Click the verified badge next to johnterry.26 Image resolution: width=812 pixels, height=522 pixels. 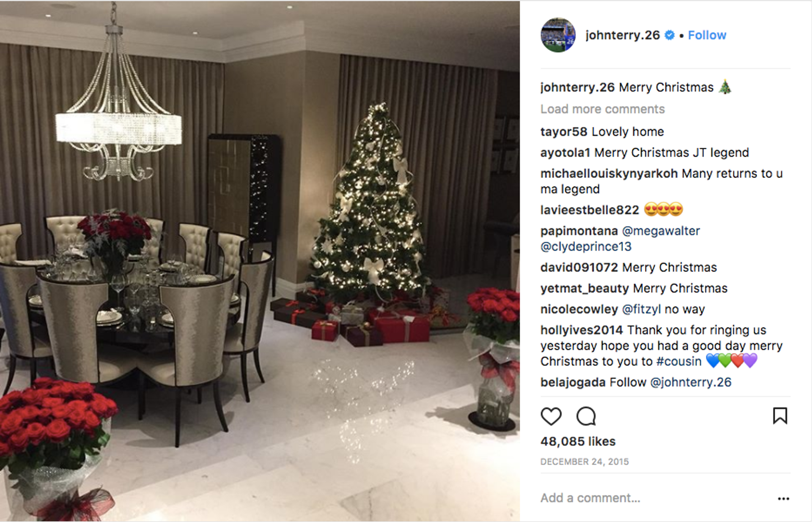pyautogui.click(x=669, y=35)
